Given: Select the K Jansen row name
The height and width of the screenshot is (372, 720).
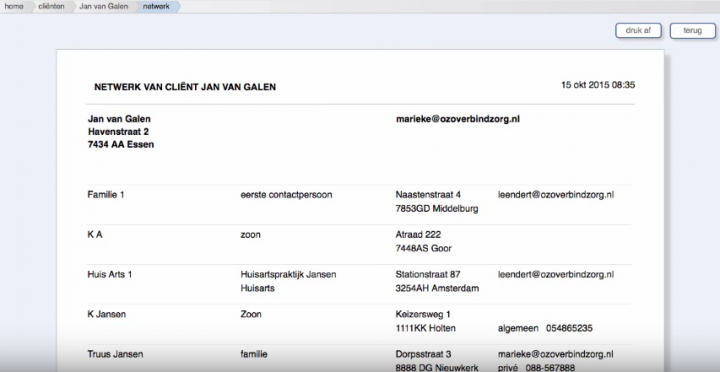Looking at the screenshot, I should click(107, 315).
